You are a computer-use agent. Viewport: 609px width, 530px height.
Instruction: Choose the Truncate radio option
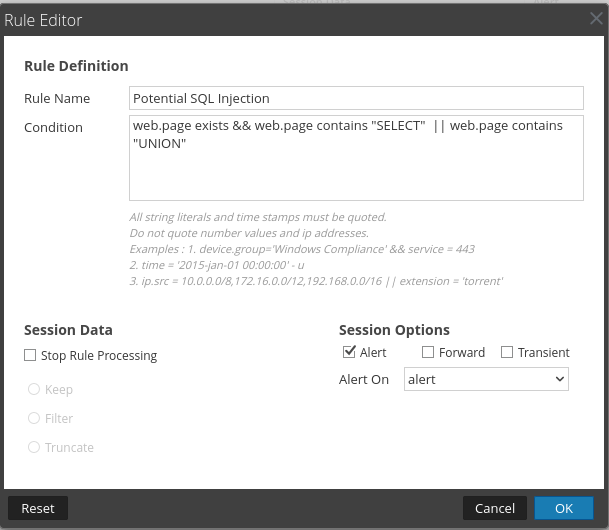tap(35, 447)
